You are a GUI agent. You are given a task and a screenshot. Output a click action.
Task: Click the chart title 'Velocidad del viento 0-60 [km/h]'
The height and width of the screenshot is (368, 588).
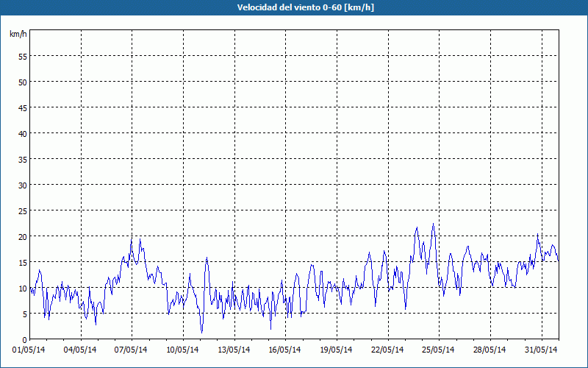[305, 7]
